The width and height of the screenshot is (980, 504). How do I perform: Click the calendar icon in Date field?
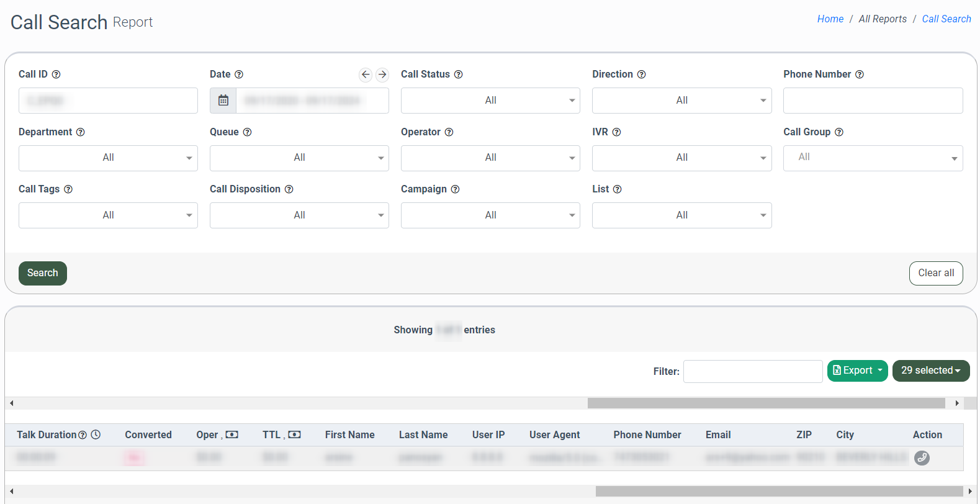223,101
